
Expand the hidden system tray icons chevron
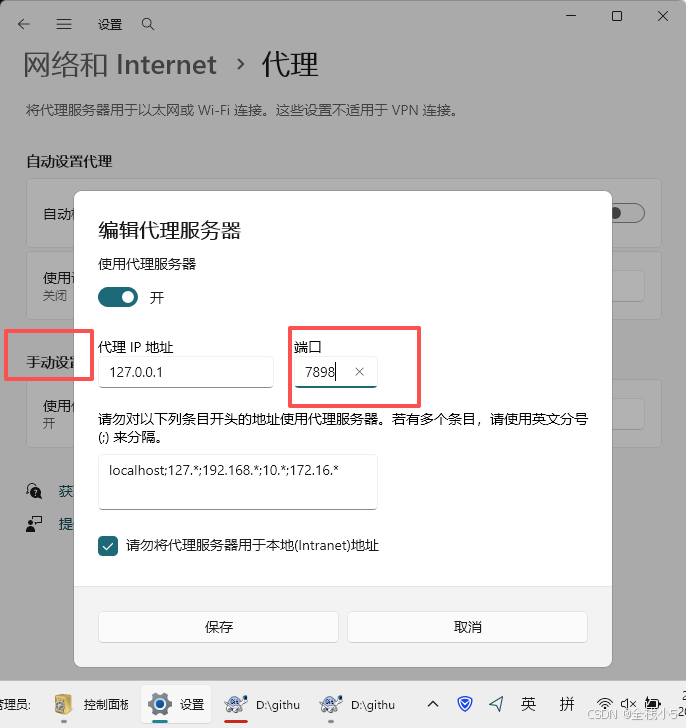(433, 704)
